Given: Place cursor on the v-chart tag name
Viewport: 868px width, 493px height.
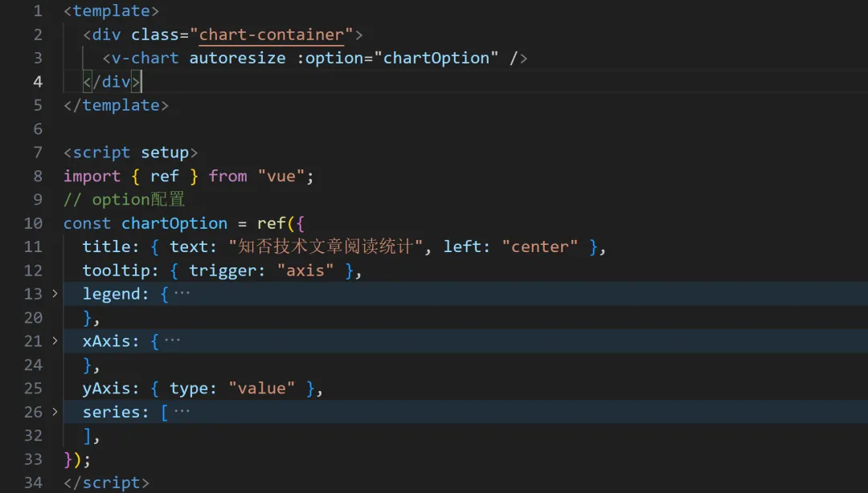Looking at the screenshot, I should [x=145, y=58].
